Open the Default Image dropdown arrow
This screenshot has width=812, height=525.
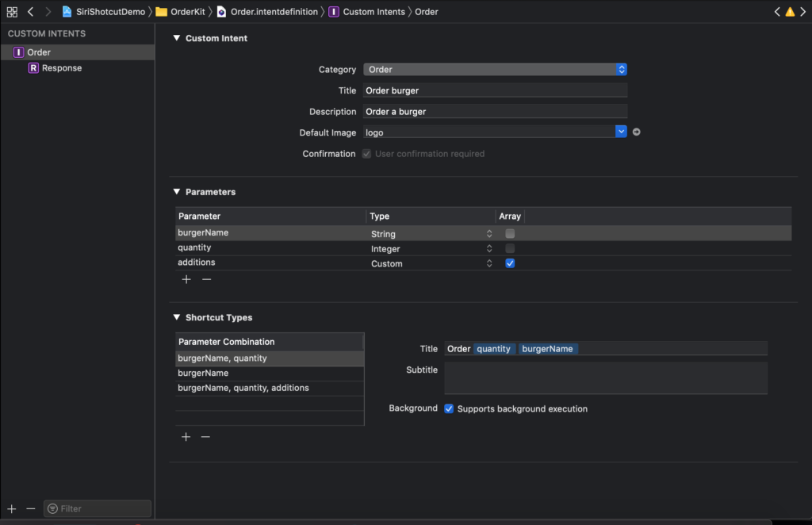[621, 132]
